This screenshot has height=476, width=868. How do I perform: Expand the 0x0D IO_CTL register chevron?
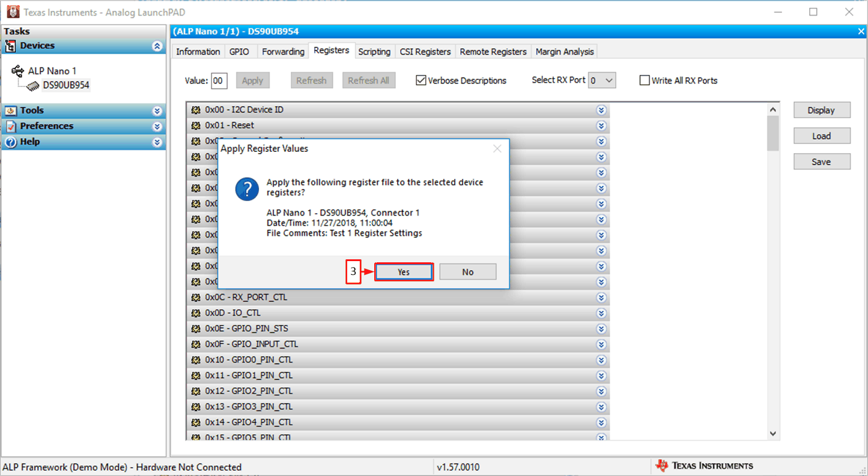click(601, 313)
